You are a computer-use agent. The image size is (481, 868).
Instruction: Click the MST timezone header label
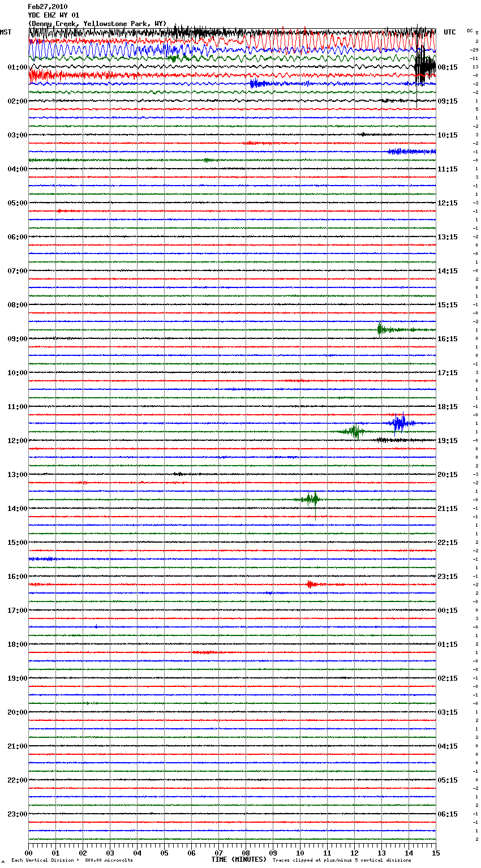point(6,32)
